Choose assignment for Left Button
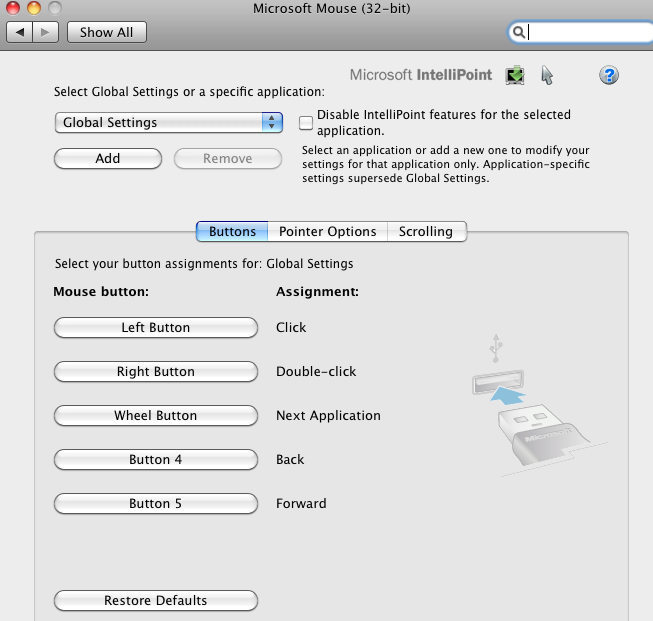Screen dimensions: 653x621 pos(156,327)
